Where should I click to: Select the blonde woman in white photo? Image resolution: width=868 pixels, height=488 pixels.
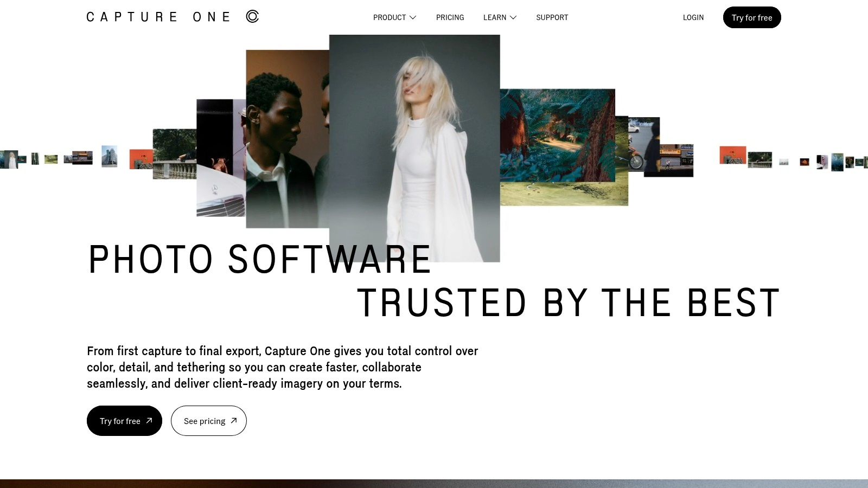click(414, 148)
